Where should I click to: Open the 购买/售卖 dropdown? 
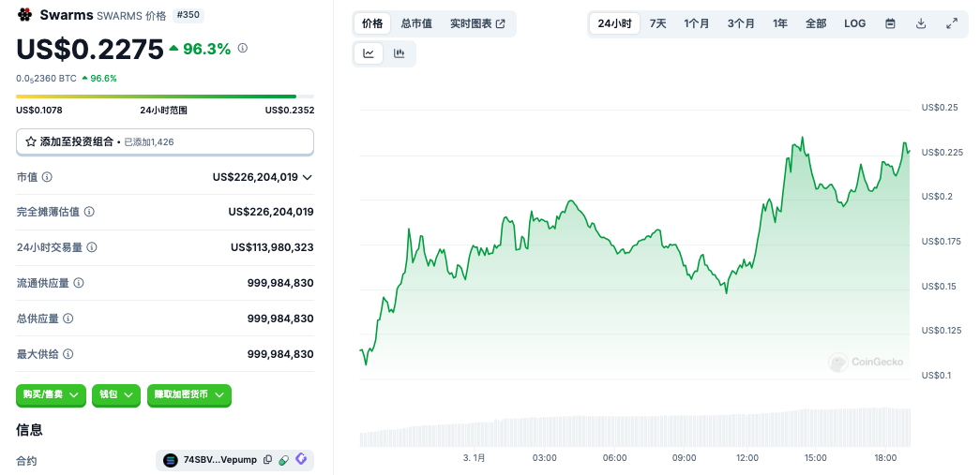click(51, 395)
